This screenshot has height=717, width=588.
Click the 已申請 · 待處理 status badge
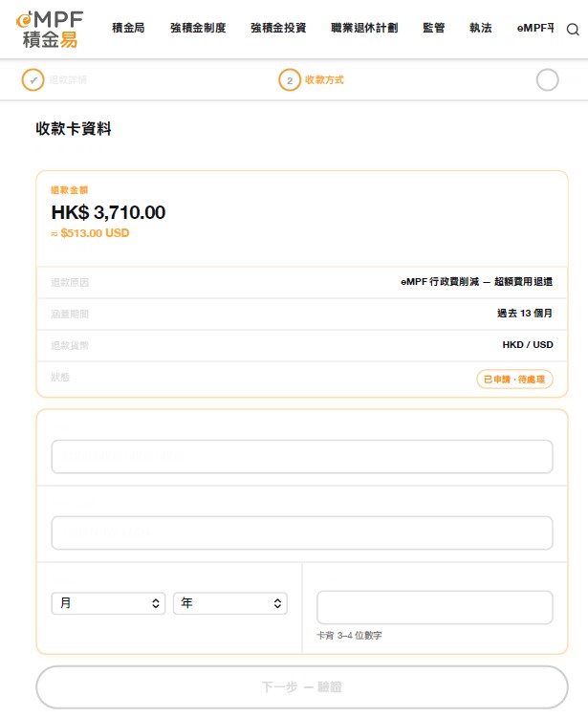click(514, 380)
